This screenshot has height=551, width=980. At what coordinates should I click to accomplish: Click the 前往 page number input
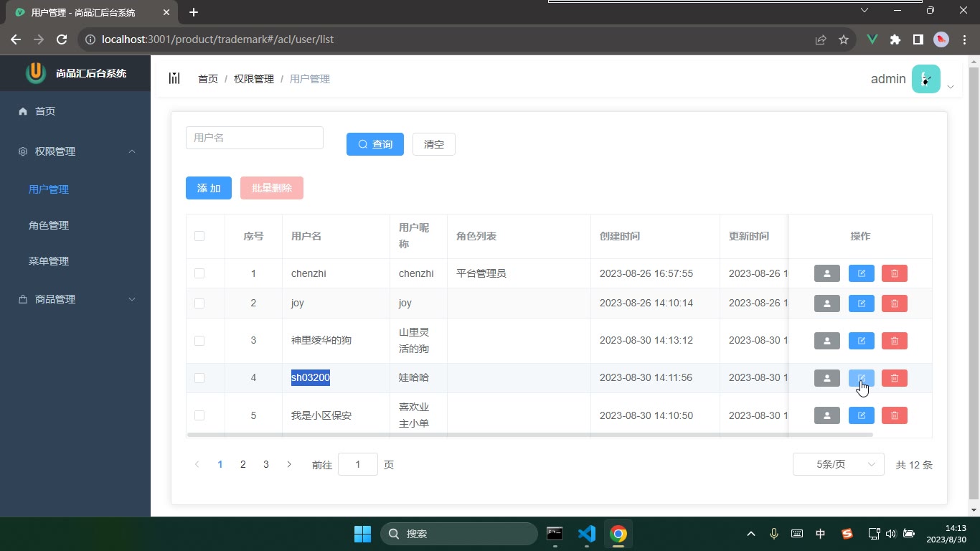[358, 464]
